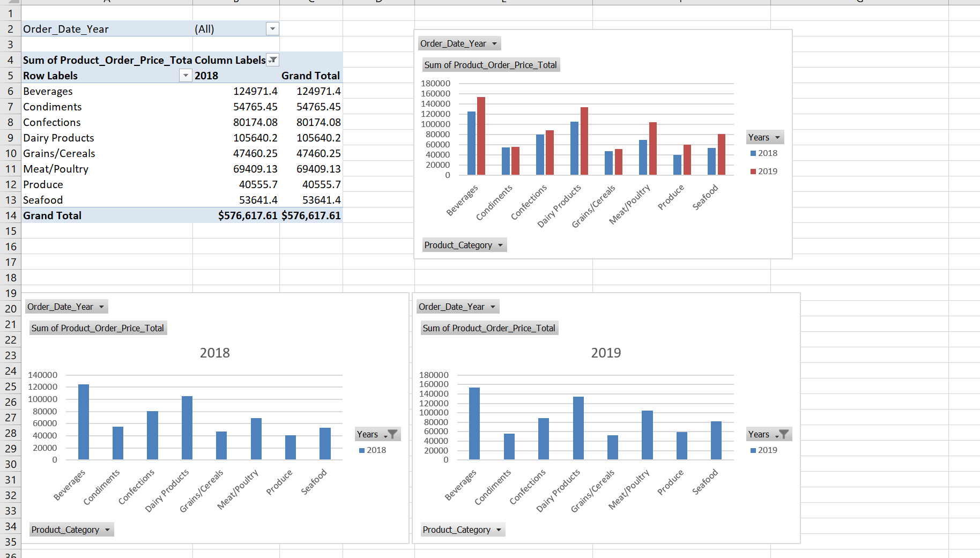Image resolution: width=980 pixels, height=558 pixels.
Task: Select the Seafood row label cell
Action: pyautogui.click(x=107, y=200)
